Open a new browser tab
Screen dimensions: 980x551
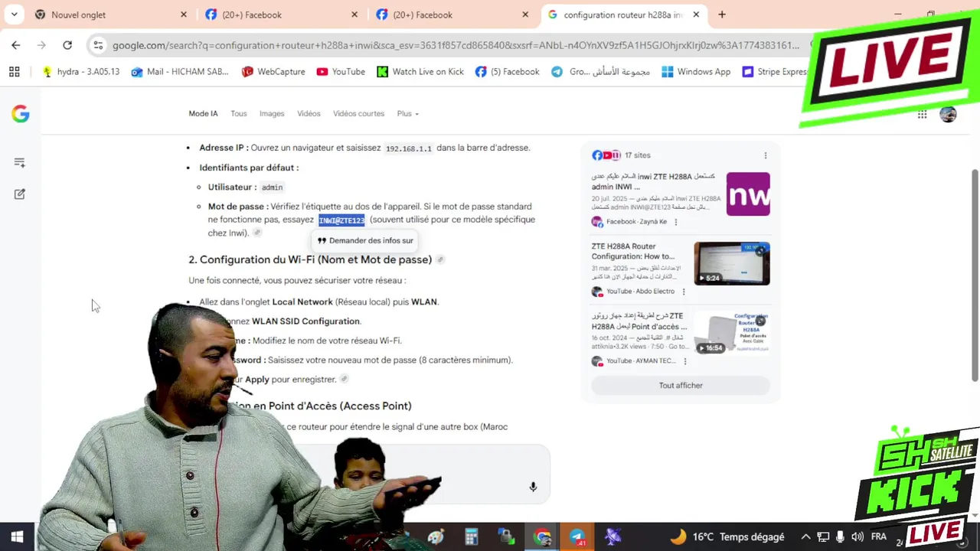click(721, 15)
